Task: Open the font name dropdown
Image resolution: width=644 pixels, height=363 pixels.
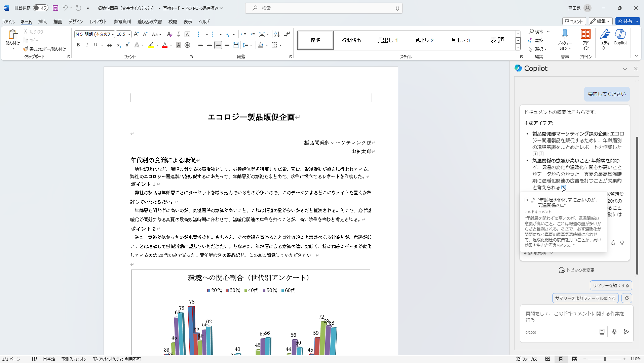Action: point(113,34)
